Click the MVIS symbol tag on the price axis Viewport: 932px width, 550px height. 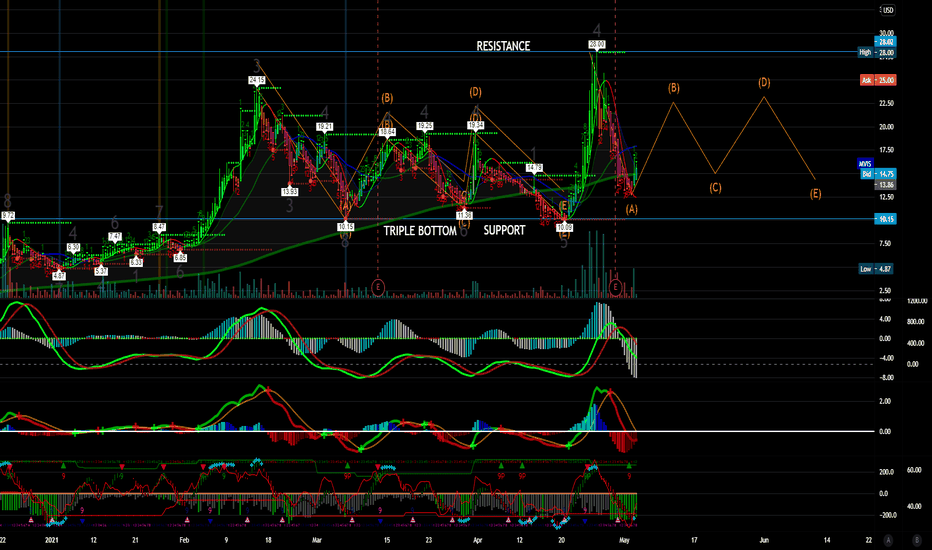pos(865,164)
